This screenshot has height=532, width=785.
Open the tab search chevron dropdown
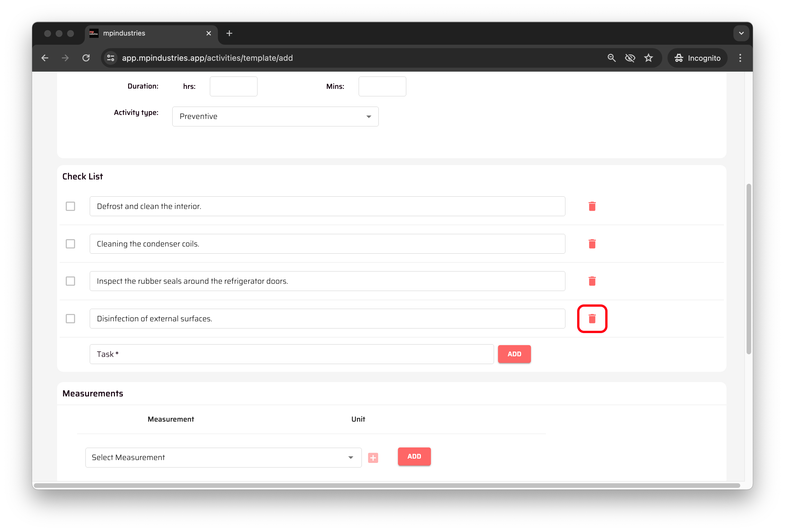pyautogui.click(x=741, y=33)
